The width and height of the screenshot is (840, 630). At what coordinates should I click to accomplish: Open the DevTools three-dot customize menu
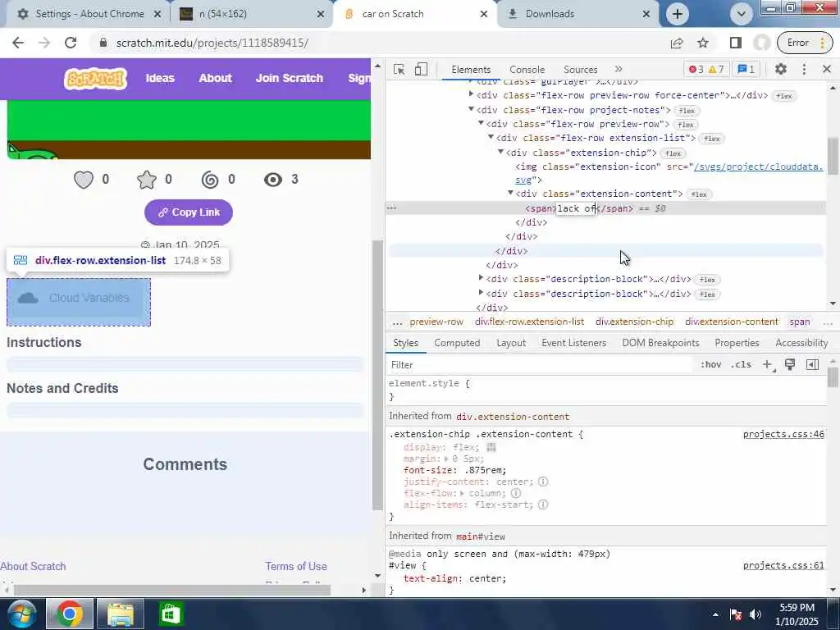click(x=804, y=69)
